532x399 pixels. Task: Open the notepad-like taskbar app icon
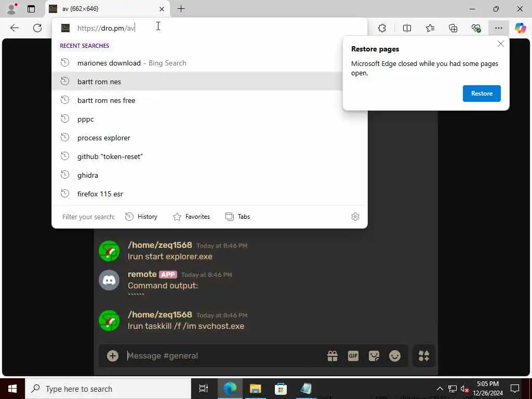tap(306, 389)
